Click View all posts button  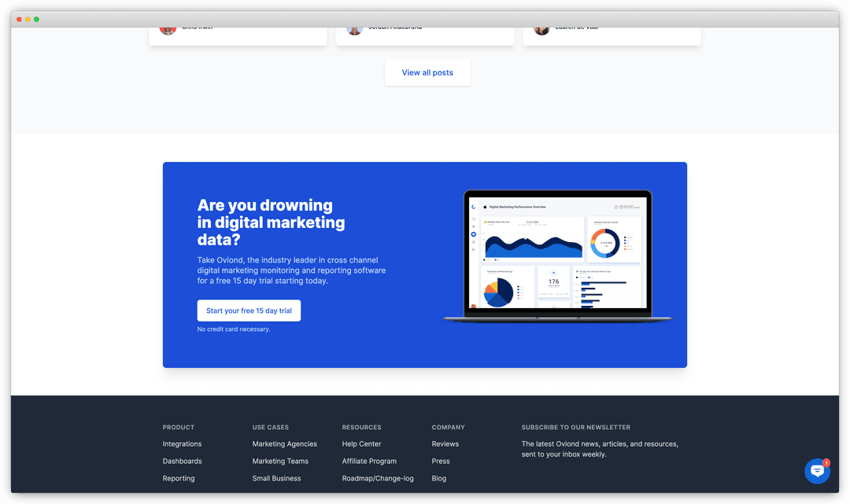(427, 72)
